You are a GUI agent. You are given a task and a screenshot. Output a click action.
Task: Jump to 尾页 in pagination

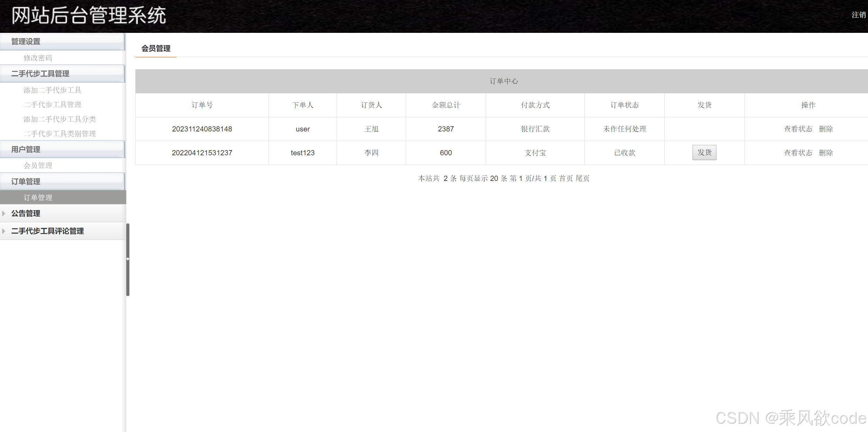click(x=583, y=178)
